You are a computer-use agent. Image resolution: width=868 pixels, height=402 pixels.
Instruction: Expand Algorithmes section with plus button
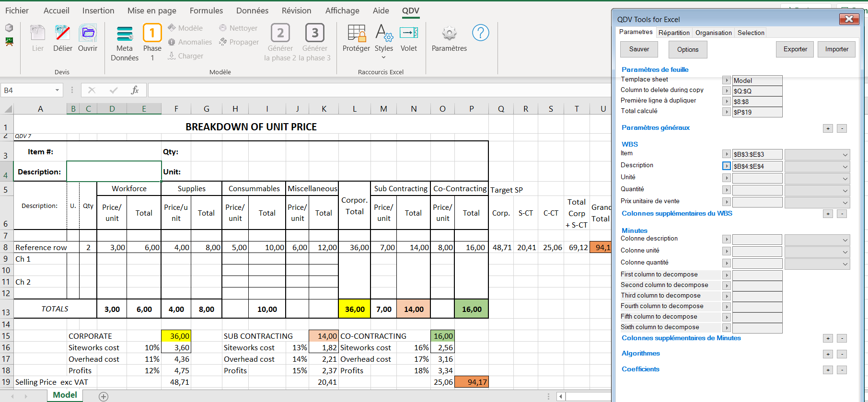(828, 354)
